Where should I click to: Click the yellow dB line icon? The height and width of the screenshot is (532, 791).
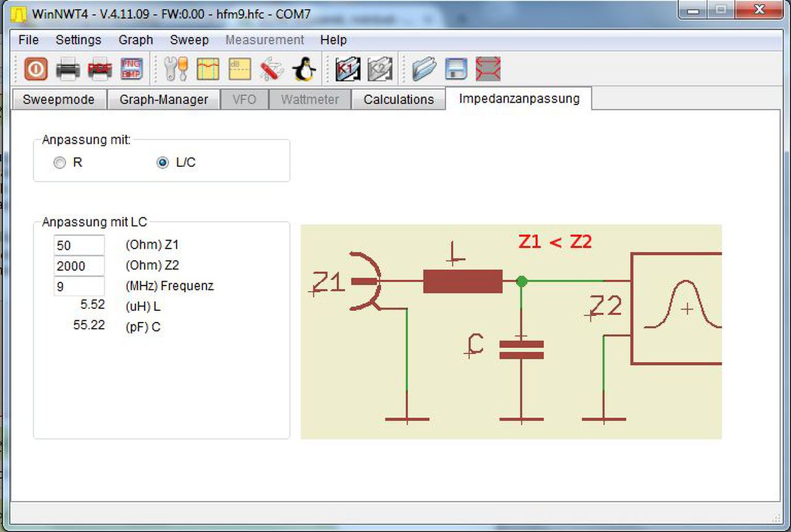(240, 69)
